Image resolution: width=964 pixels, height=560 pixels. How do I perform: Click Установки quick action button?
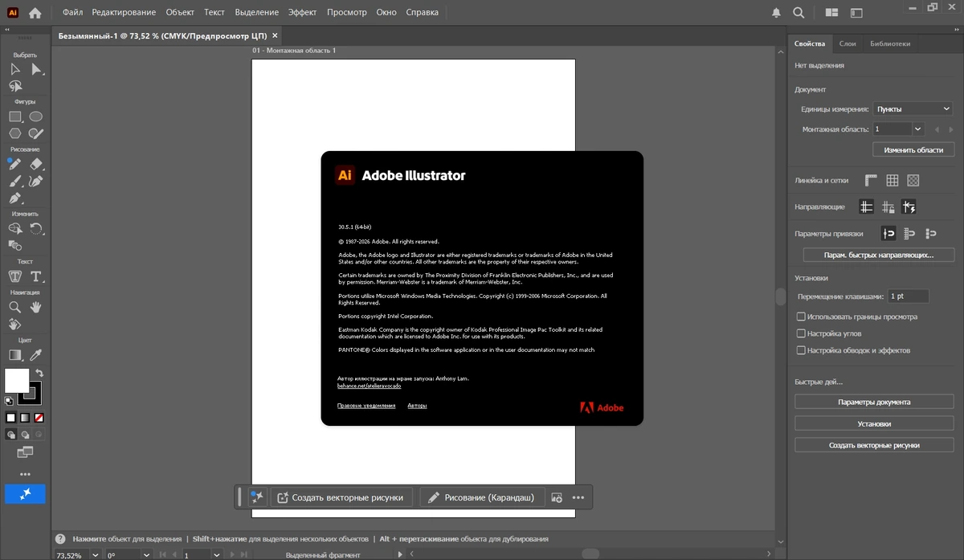coord(874,423)
